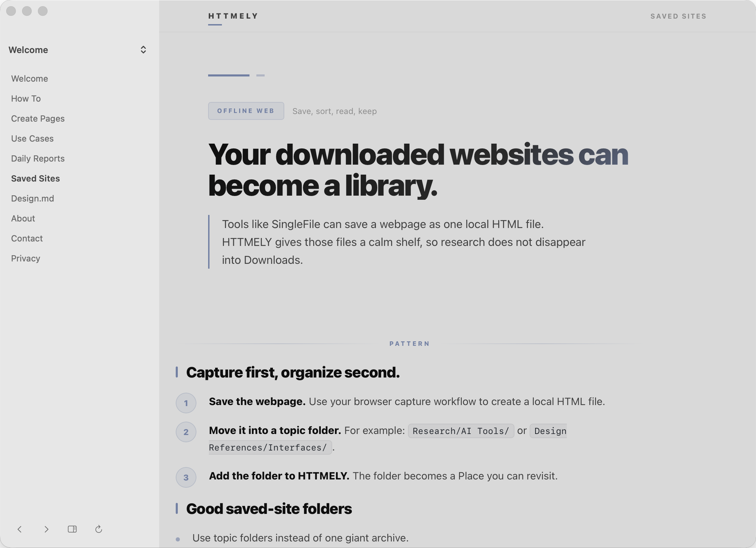Image resolution: width=756 pixels, height=548 pixels.
Task: Click the step 1 number circle
Action: pyautogui.click(x=186, y=403)
